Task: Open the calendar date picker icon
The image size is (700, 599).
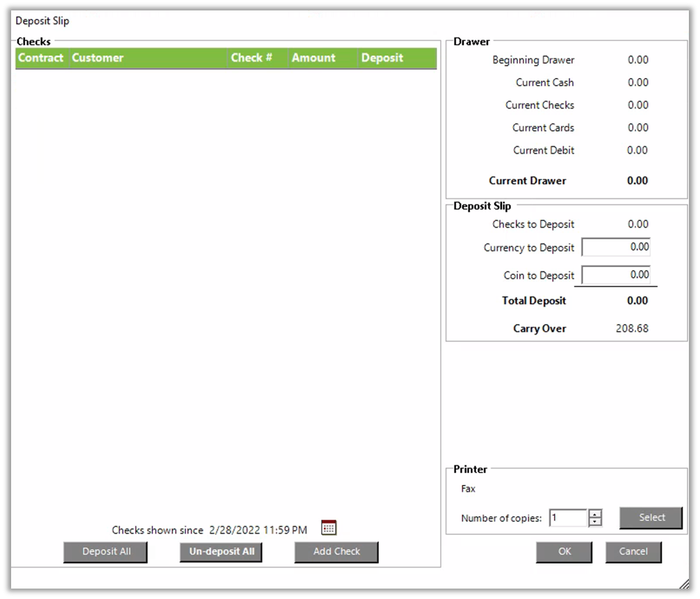Action: (329, 528)
